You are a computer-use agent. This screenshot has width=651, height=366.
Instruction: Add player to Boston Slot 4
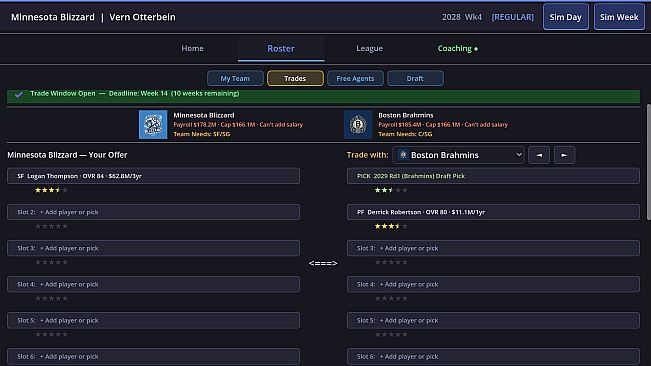click(493, 284)
